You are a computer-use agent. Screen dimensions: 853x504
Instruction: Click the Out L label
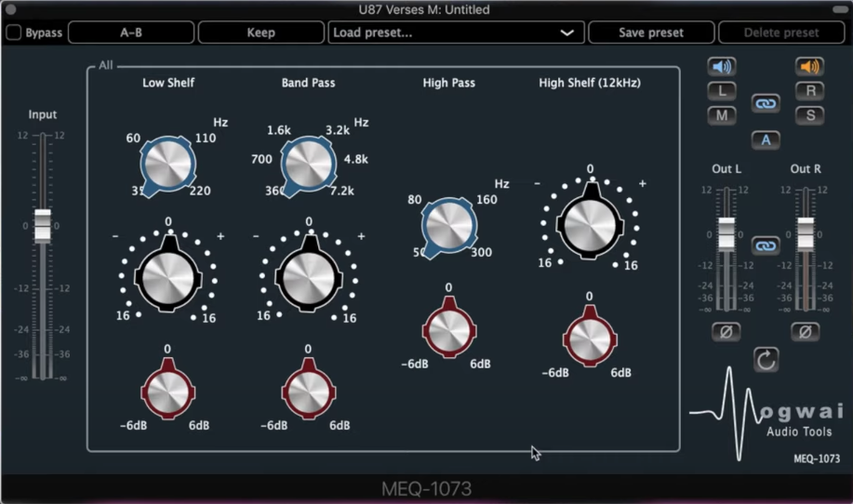pos(726,169)
